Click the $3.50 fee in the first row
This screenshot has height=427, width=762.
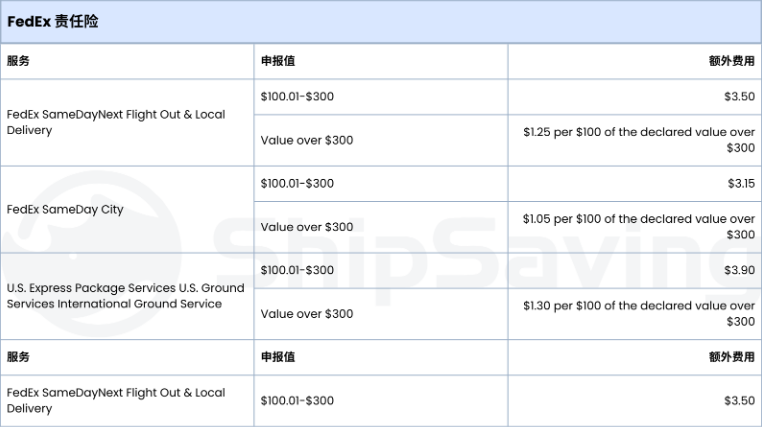[739, 96]
